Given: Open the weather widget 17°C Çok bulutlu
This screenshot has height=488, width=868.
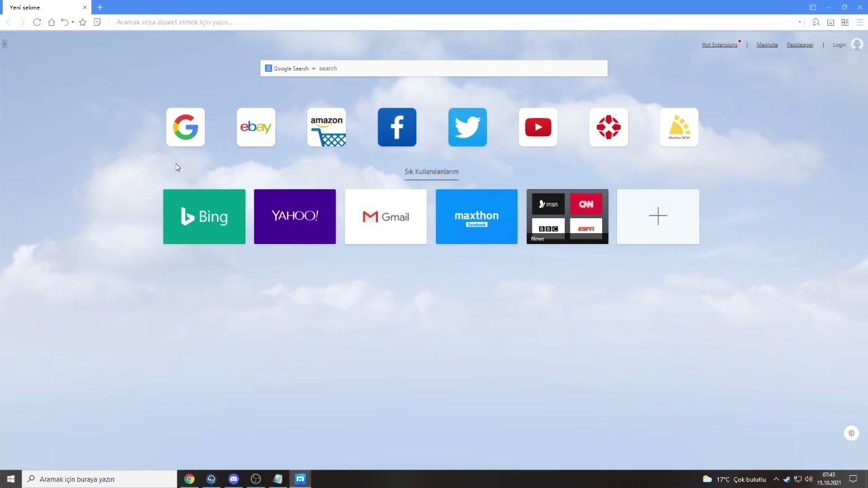Looking at the screenshot, I should 734,479.
